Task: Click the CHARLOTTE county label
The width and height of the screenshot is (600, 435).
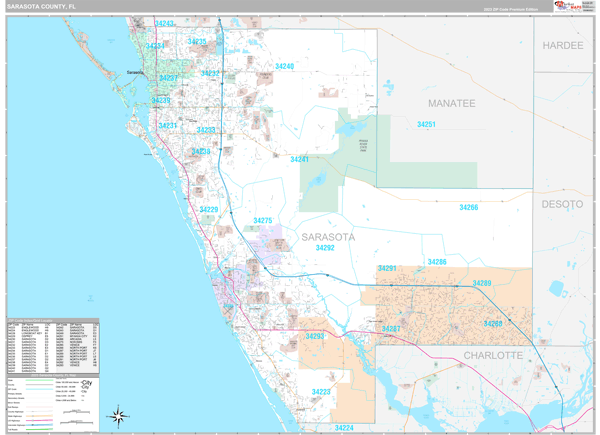Action: 493,355
